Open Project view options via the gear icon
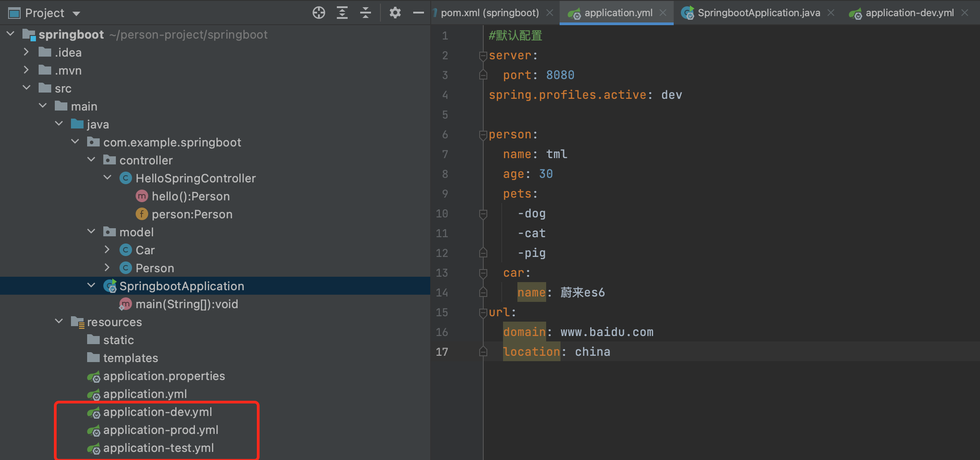 tap(395, 12)
